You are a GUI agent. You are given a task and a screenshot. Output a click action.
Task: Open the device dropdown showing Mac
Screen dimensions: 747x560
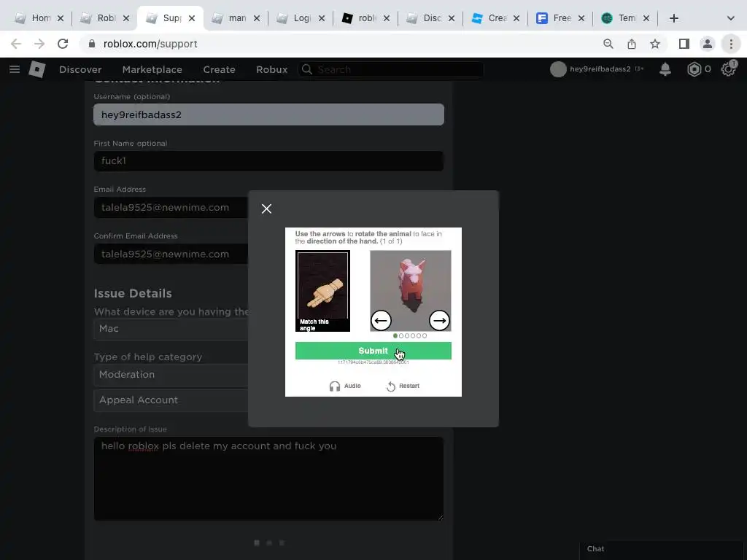pyautogui.click(x=171, y=329)
